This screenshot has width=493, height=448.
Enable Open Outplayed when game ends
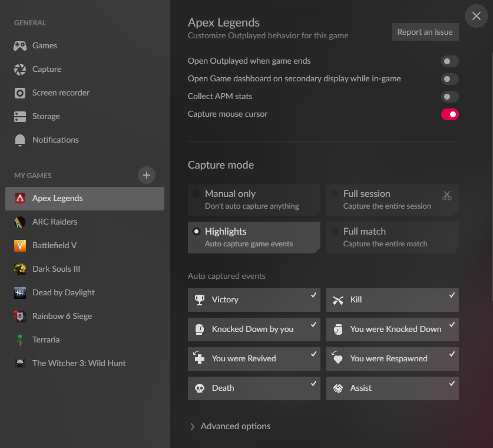click(x=449, y=61)
